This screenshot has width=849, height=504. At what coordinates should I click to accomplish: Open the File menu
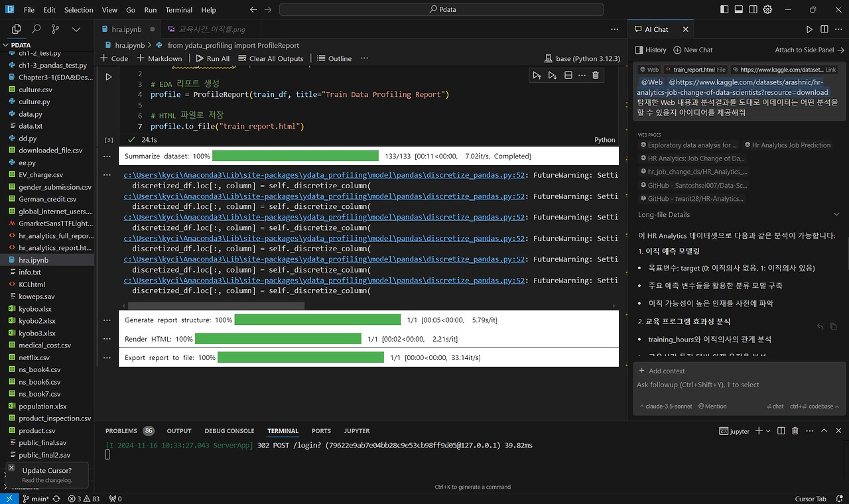pos(29,10)
